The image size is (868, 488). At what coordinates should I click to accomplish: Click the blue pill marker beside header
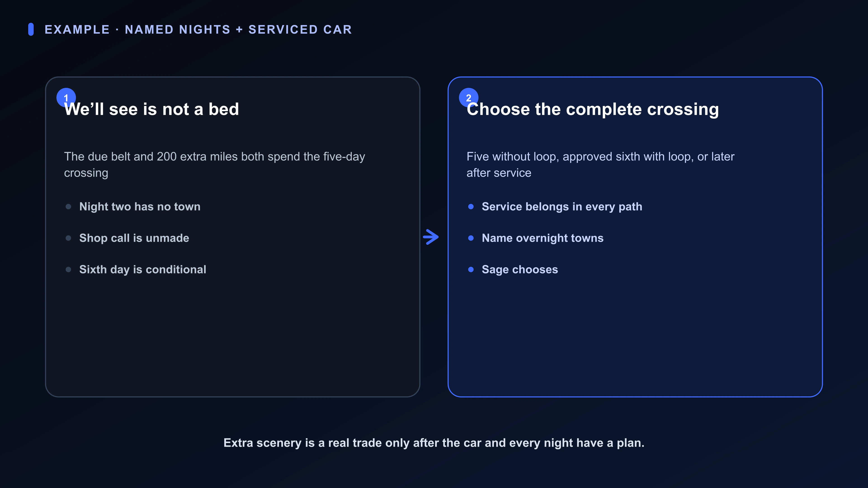pos(31,29)
